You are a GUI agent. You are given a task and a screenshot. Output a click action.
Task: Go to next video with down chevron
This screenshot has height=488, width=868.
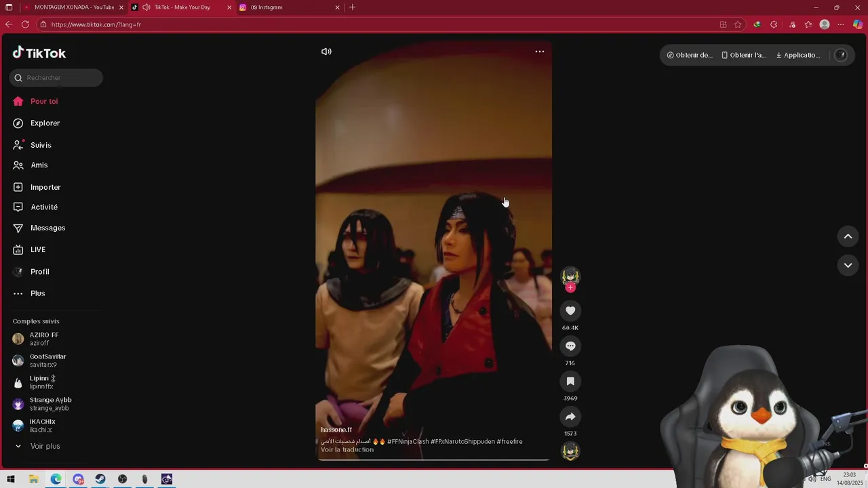[848, 265]
